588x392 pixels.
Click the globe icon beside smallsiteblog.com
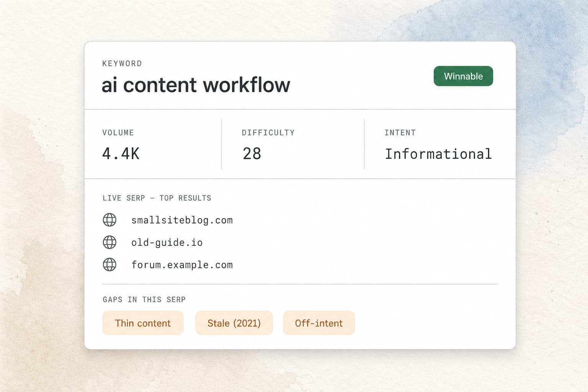(109, 220)
